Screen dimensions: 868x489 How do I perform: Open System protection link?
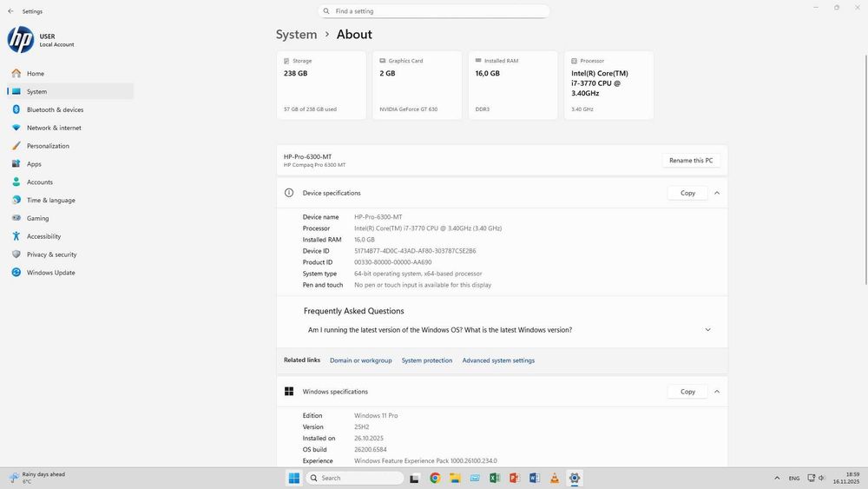tap(427, 360)
